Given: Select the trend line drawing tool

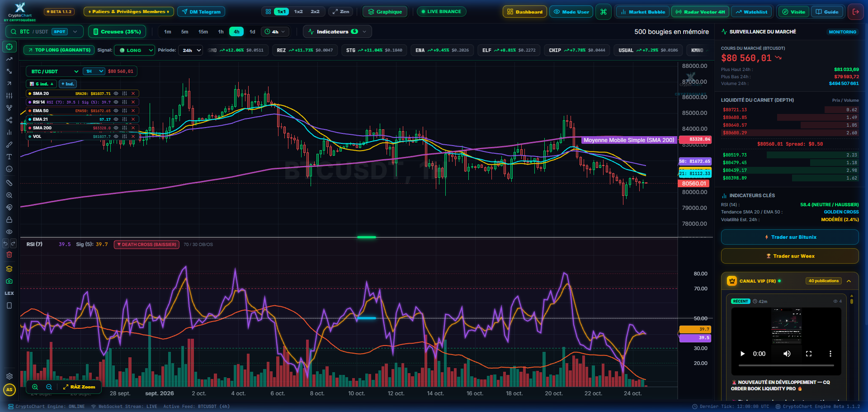Looking at the screenshot, I should [x=9, y=59].
